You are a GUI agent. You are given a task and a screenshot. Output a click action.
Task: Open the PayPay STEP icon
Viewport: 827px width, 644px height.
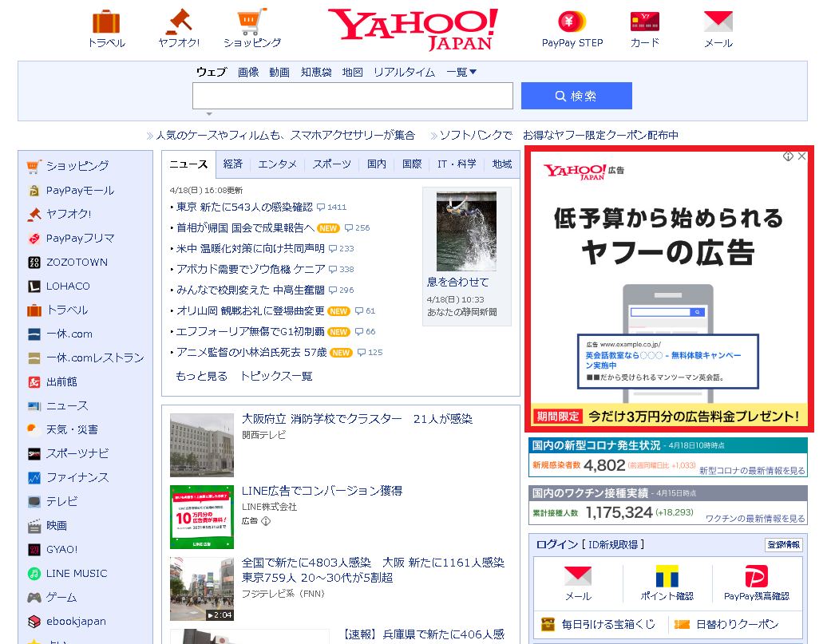572,22
